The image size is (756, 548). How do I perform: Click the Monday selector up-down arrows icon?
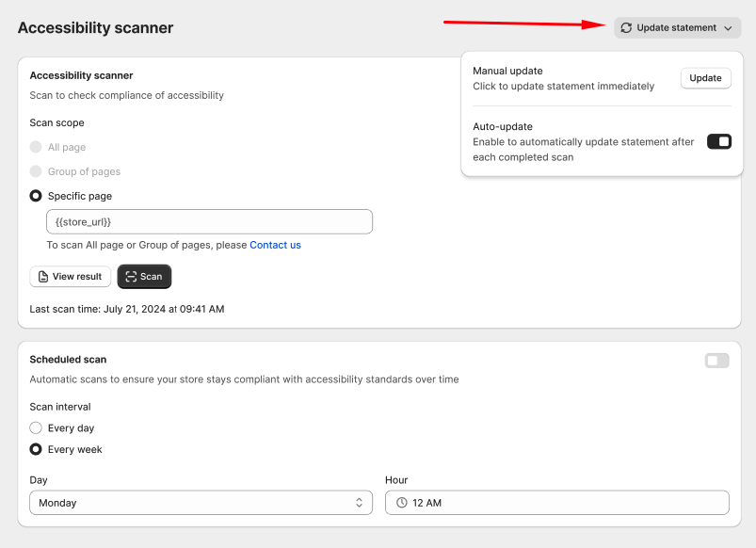tap(359, 503)
